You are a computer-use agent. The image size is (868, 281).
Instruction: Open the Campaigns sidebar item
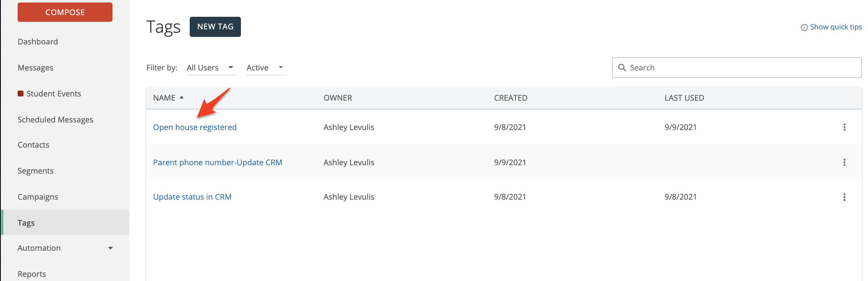(x=38, y=197)
